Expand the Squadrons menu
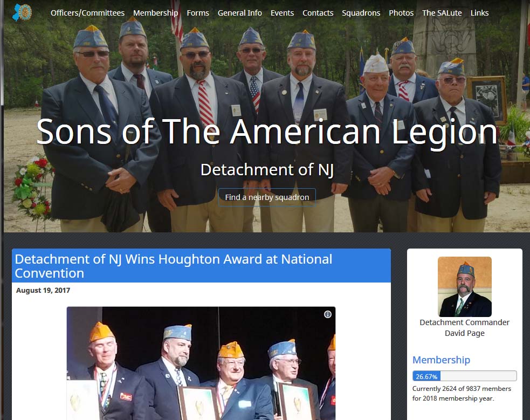This screenshot has height=420, width=530. pos(361,13)
